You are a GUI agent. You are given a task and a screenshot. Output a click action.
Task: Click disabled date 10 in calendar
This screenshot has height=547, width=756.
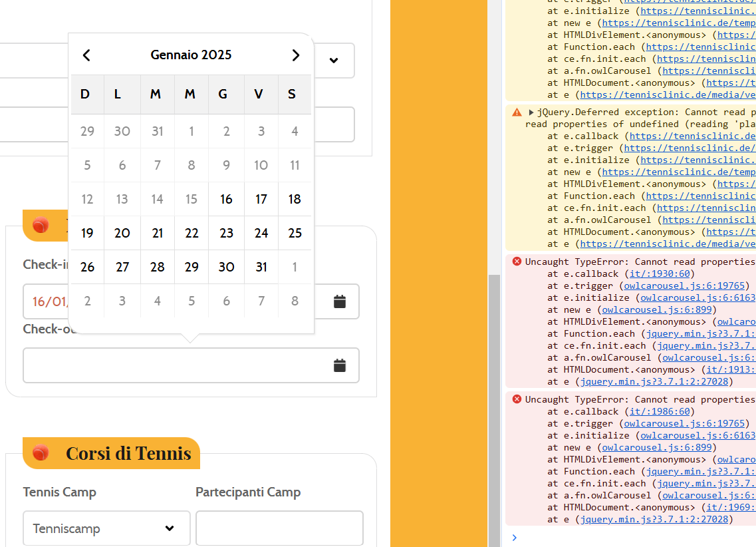click(261, 166)
